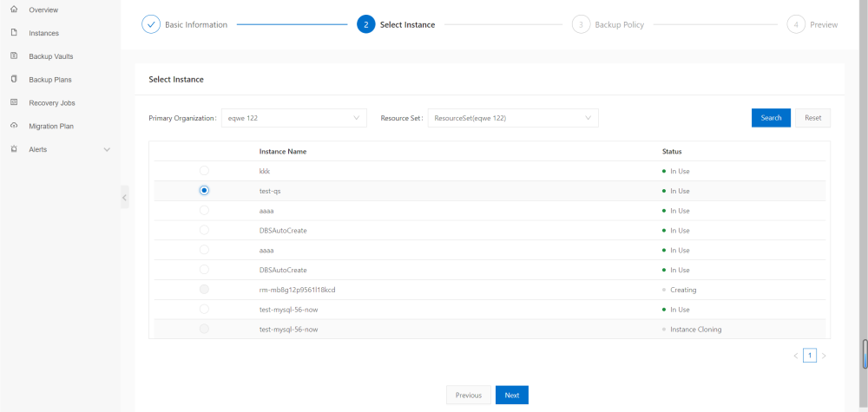Select the kkk instance radio button
868x412 pixels.
[204, 170]
